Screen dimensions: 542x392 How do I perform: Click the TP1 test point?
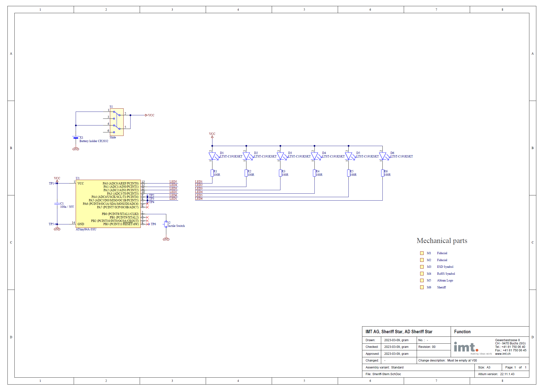click(53, 183)
